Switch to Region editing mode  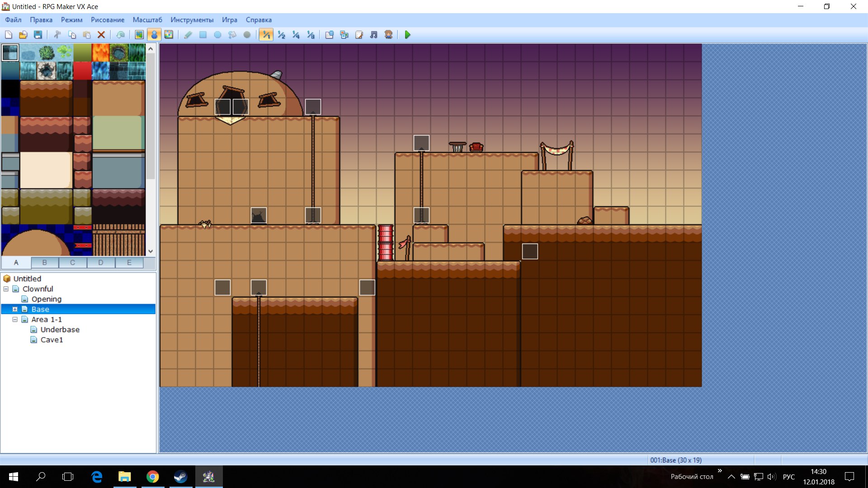169,35
